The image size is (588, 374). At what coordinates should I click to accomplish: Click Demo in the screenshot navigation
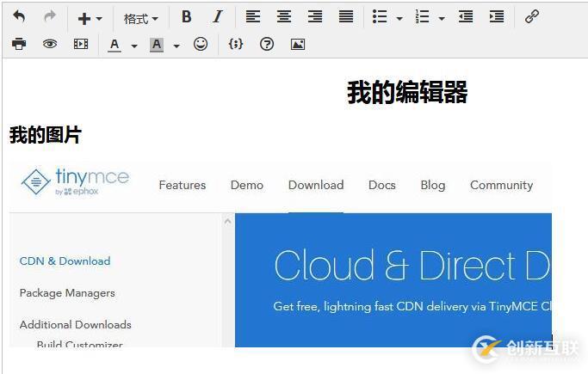click(x=247, y=185)
